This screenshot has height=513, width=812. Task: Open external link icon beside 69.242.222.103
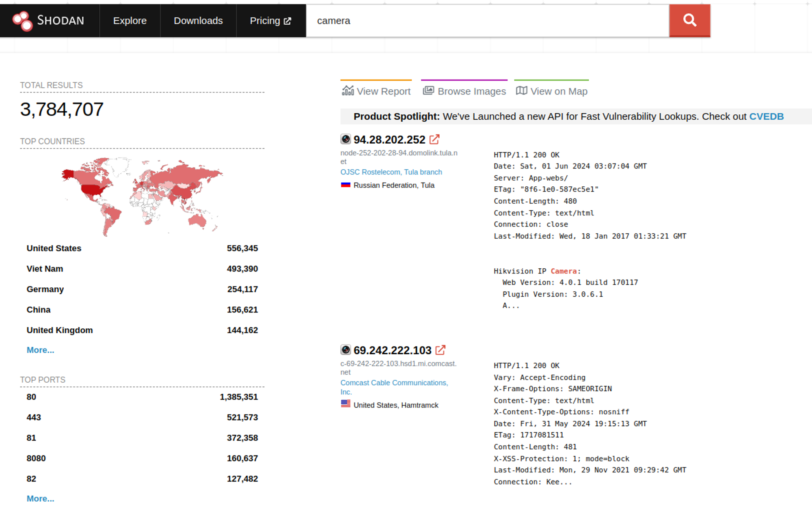pyautogui.click(x=441, y=350)
